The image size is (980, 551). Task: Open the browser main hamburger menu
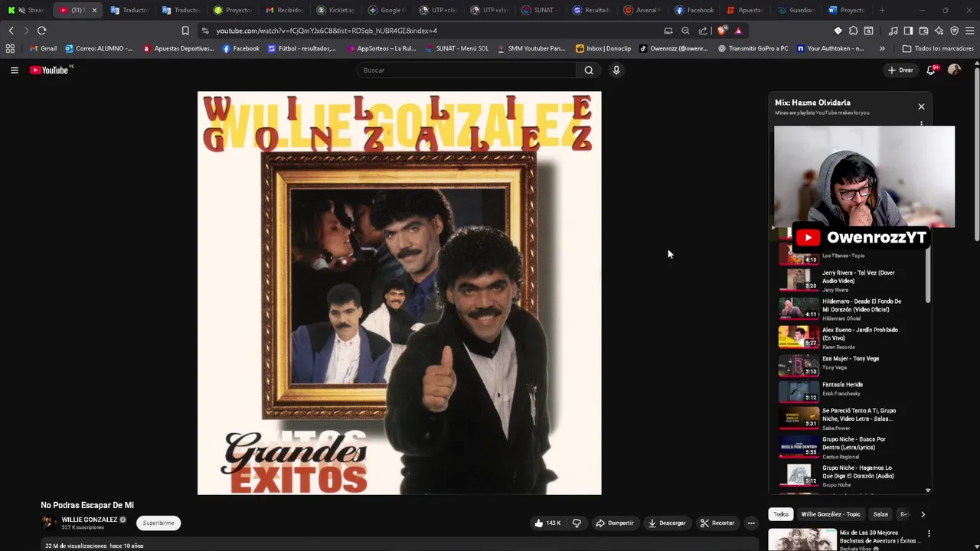[x=969, y=31]
